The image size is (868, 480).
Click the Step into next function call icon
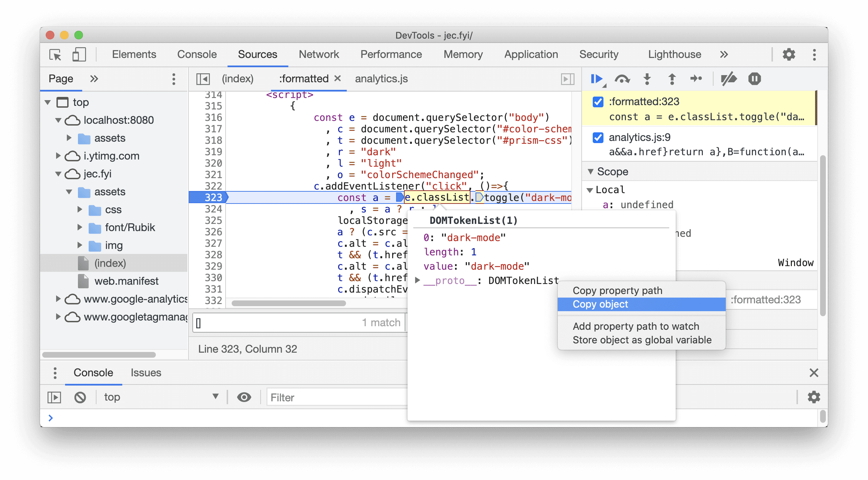pos(648,79)
